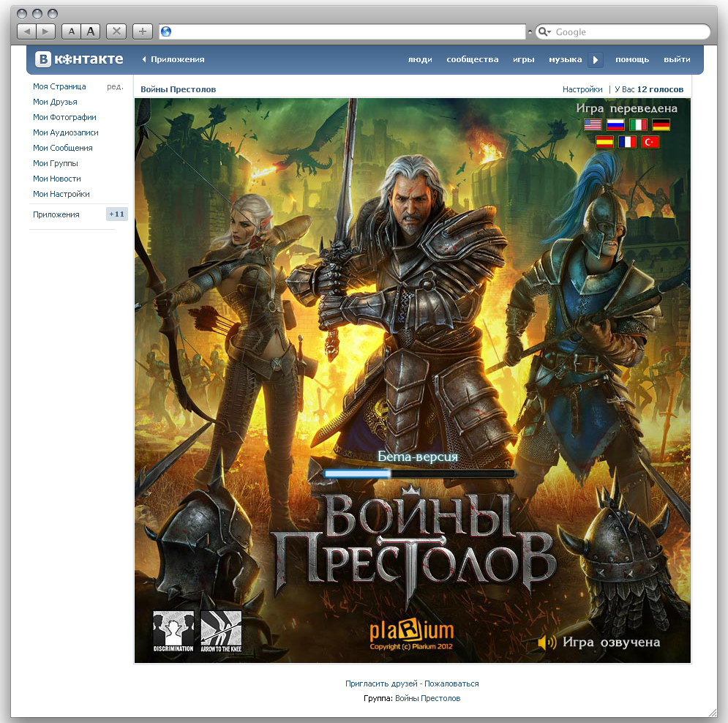Image resolution: width=728 pixels, height=723 pixels.
Task: Click the Arrow to the Knee badge
Action: 221,632
